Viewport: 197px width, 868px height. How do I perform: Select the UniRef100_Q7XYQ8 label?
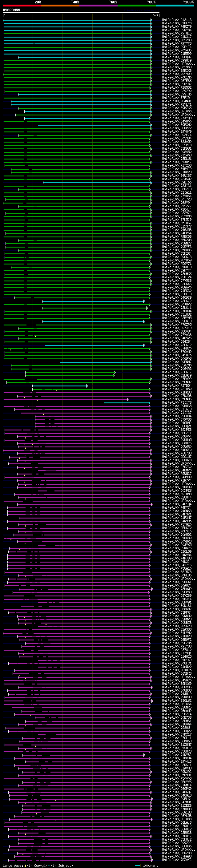(x=177, y=118)
